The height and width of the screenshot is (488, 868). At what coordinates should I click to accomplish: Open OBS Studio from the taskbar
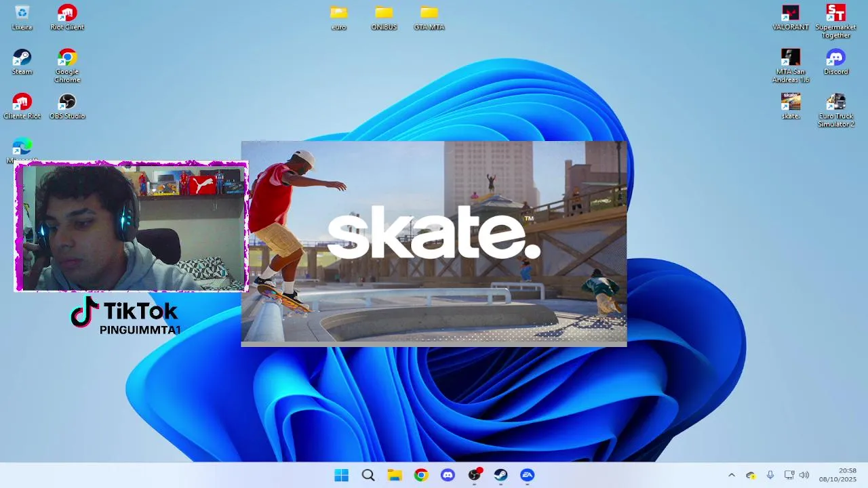click(475, 475)
